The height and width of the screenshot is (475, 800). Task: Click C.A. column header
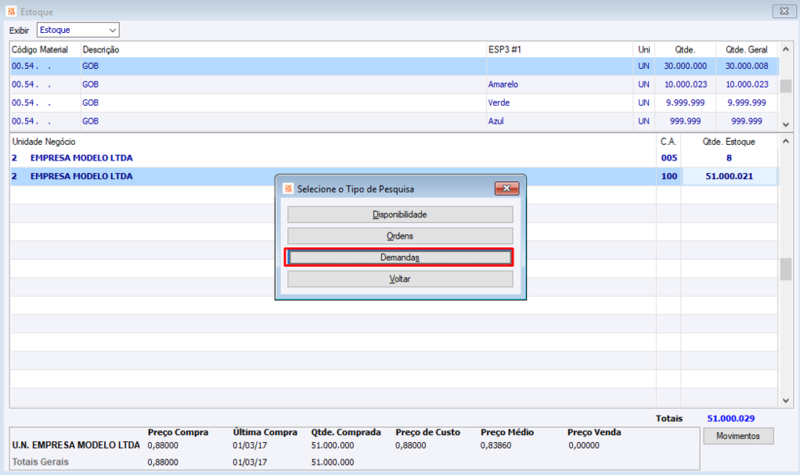(668, 141)
